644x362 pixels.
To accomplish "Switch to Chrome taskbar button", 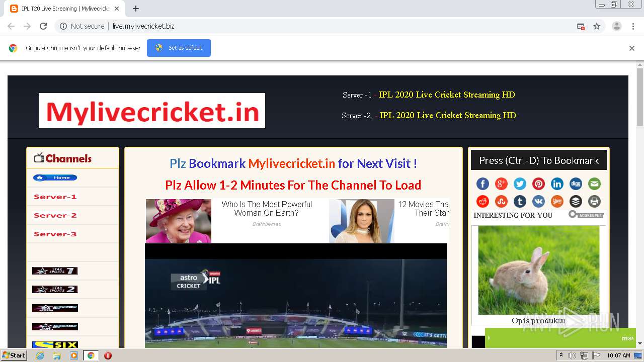I will [91, 355].
